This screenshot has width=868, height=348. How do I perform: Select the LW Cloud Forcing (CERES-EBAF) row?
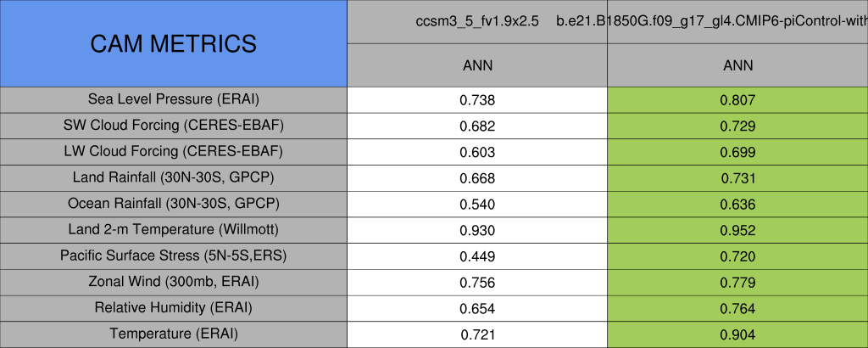pos(173,152)
